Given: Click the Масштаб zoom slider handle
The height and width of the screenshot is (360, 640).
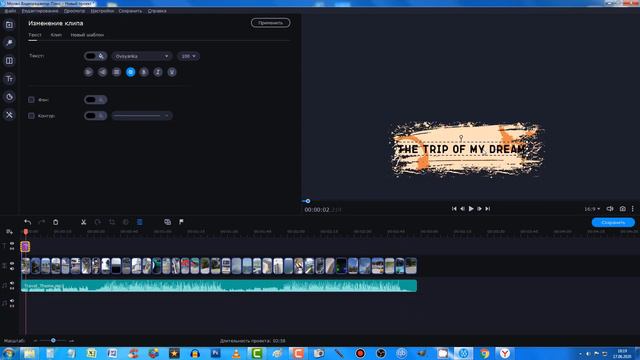Looking at the screenshot, I should click(x=53, y=340).
